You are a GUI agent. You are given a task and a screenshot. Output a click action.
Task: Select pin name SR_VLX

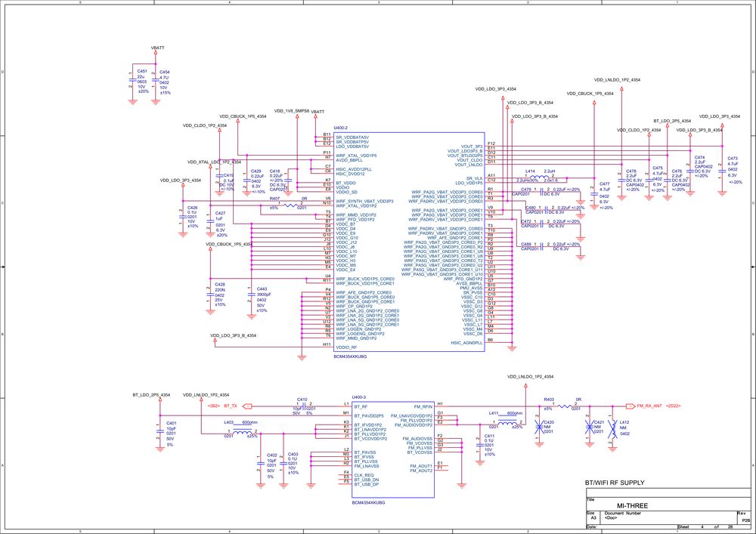point(475,179)
